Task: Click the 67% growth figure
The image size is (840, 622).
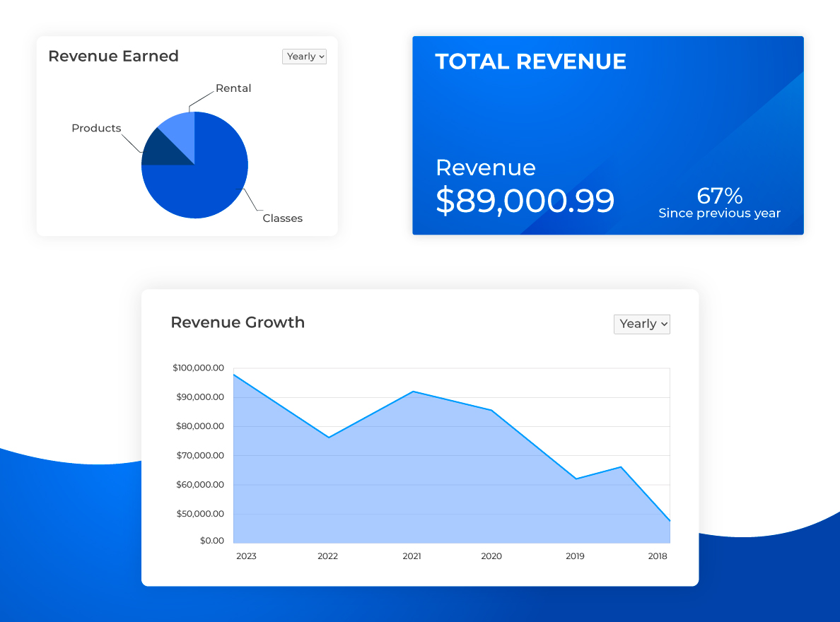Action: [719, 195]
